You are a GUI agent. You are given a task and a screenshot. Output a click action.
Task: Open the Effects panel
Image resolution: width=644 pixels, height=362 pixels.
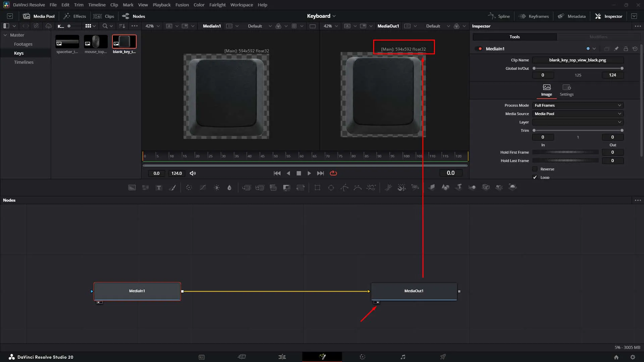[75, 16]
